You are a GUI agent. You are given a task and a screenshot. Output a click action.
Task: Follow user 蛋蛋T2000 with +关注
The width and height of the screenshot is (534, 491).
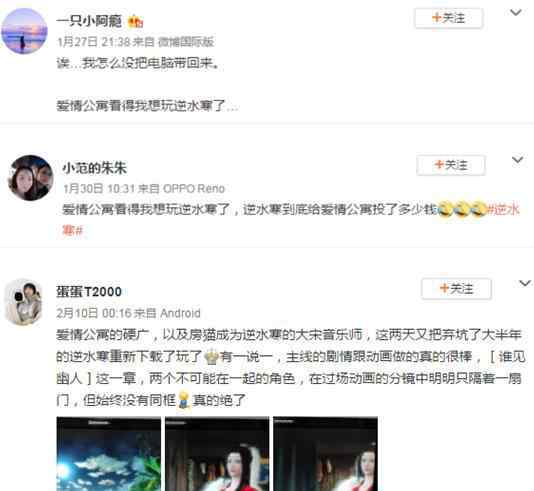(456, 289)
